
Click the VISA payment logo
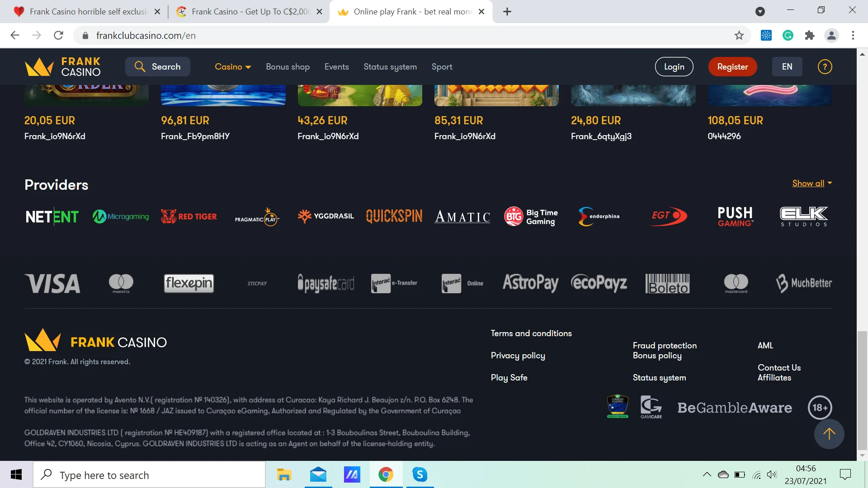tap(52, 283)
